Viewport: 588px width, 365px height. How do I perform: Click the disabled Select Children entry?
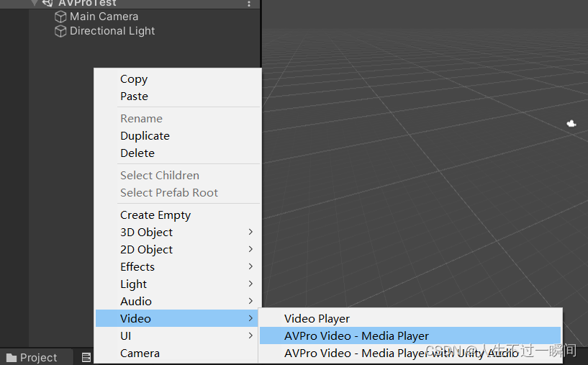(177, 176)
